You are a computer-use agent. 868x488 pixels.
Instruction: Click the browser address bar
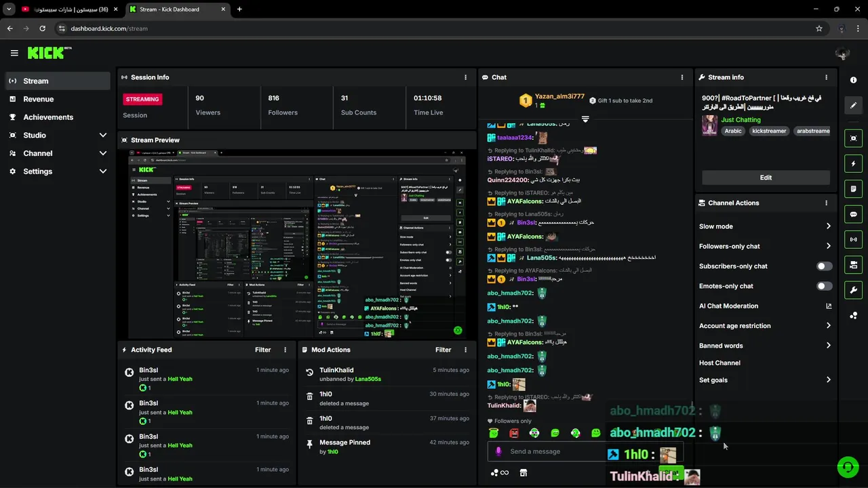(434, 28)
